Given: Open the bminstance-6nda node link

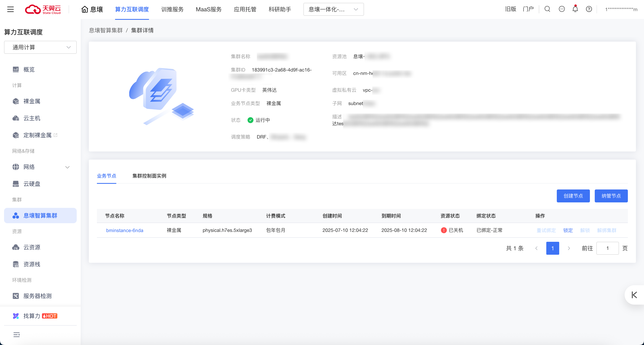Looking at the screenshot, I should [x=125, y=230].
